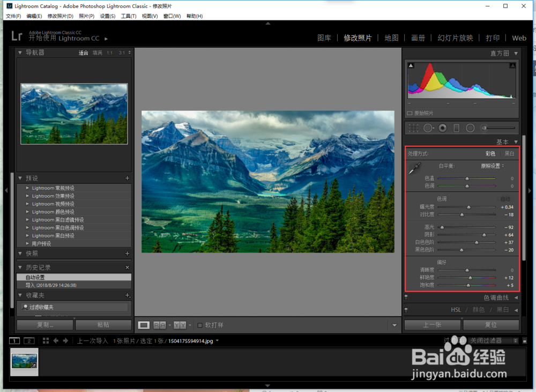
Task: Open the 照片(P) menu
Action: coord(86,16)
